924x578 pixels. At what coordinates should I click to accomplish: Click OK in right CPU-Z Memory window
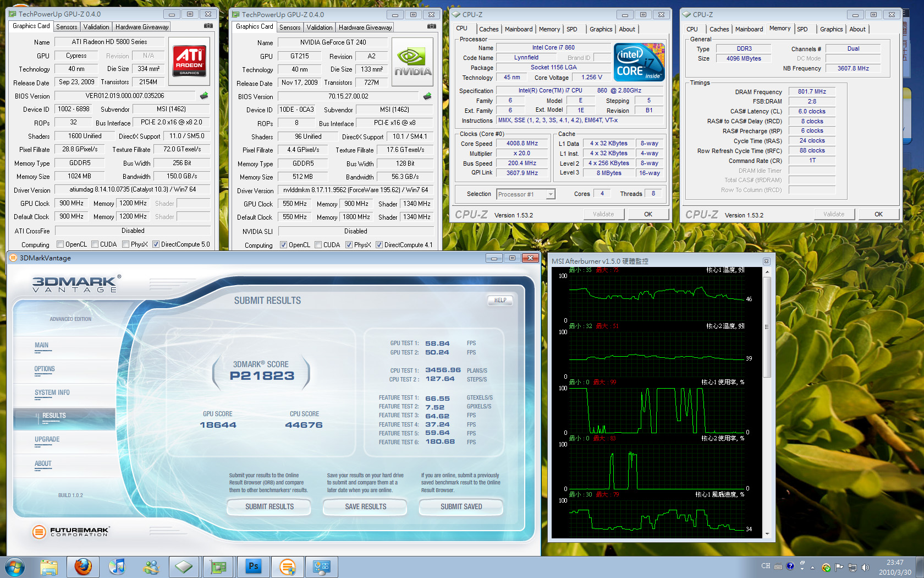pyautogui.click(x=878, y=214)
